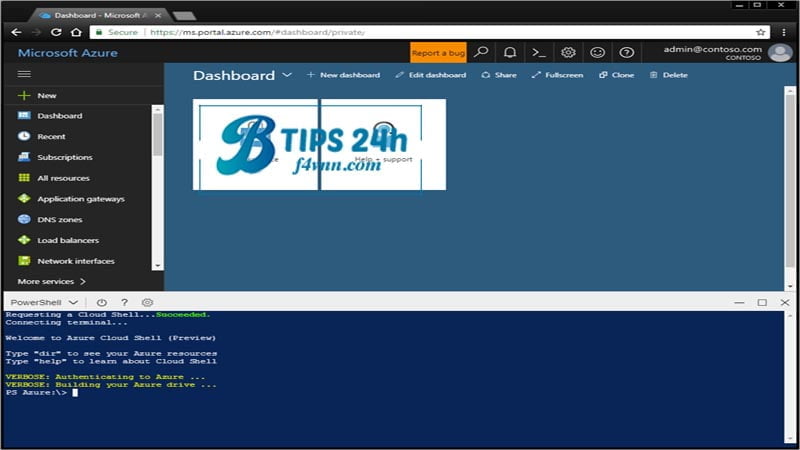Click Delete dashboard button
The height and width of the screenshot is (450, 800).
[x=669, y=75]
